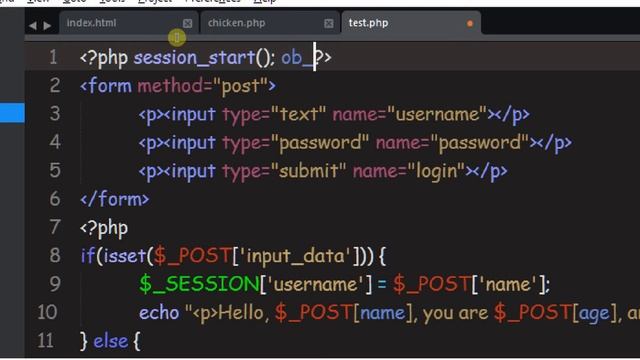Click the name="login" attribute
This screenshot has height=360, width=640.
[409, 172]
